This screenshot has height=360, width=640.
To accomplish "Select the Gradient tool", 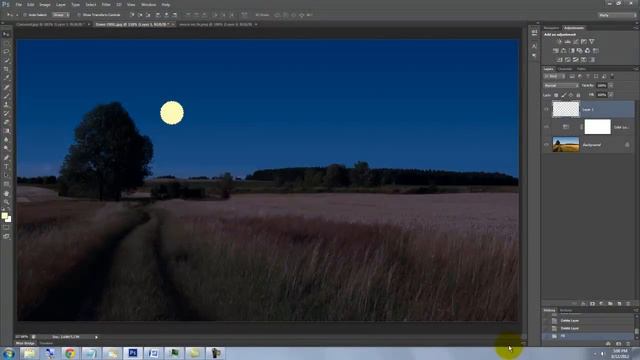I will [6, 131].
